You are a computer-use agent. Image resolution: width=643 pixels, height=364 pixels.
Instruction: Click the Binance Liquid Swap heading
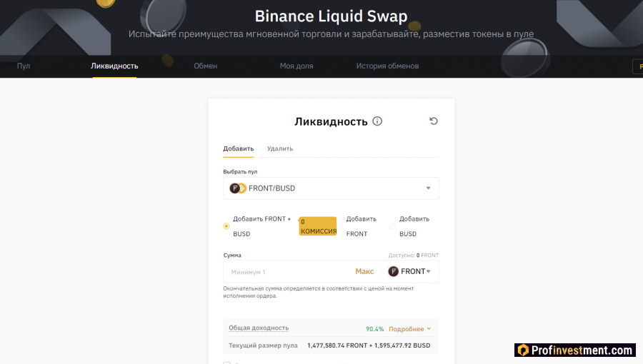coord(331,16)
